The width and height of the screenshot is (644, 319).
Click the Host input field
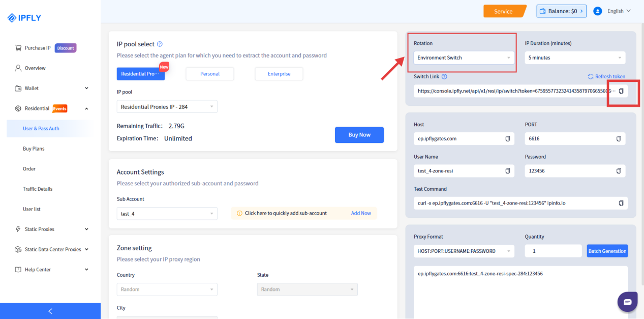coord(464,139)
